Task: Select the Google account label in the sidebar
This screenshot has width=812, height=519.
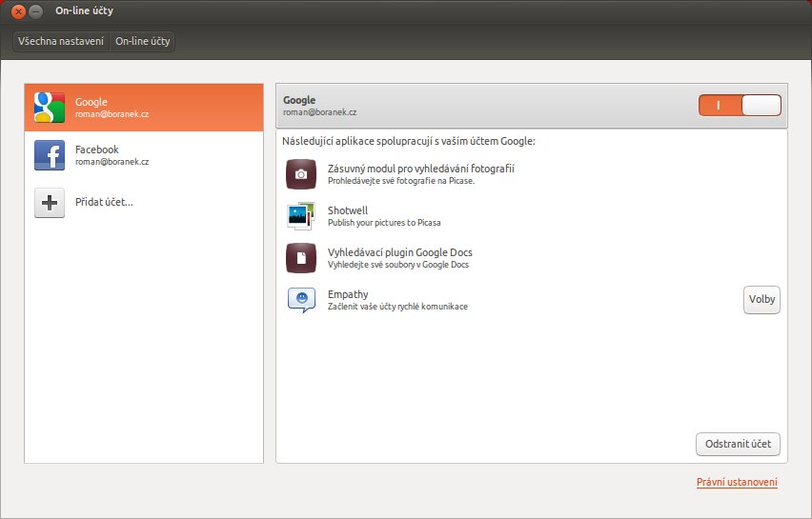Action: [x=91, y=102]
